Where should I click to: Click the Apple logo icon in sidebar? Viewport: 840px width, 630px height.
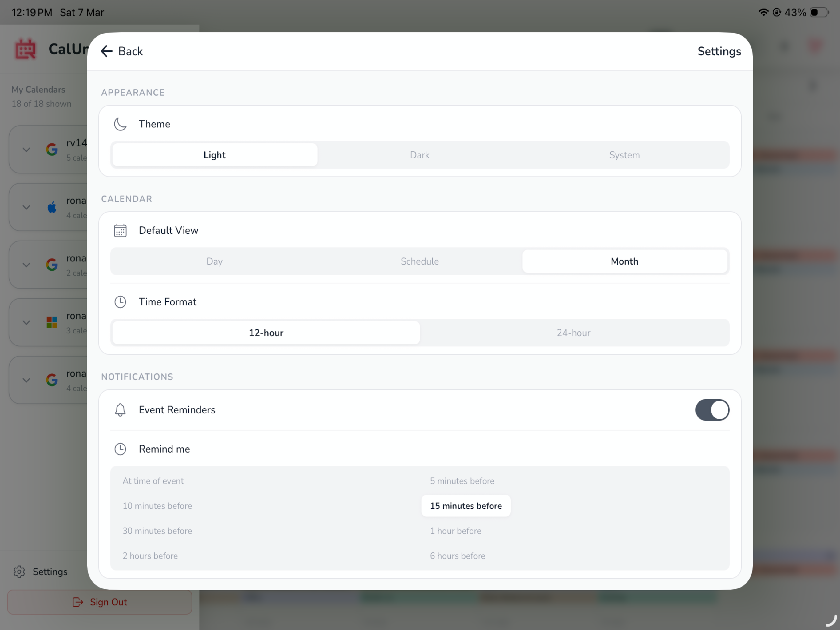pos(52,207)
